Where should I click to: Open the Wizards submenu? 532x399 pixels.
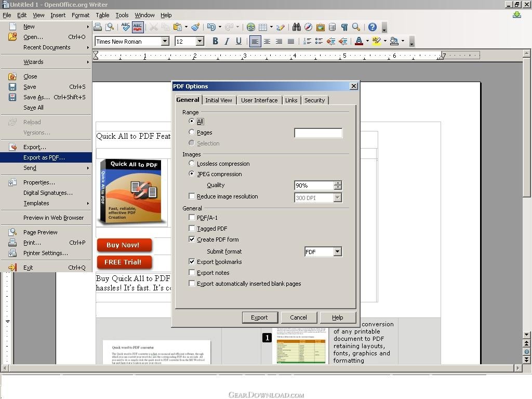46,62
